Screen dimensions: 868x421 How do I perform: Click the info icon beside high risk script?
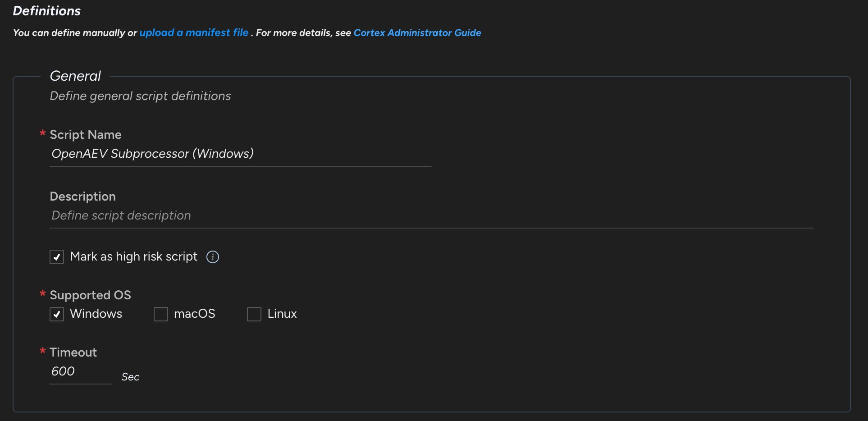[212, 257]
